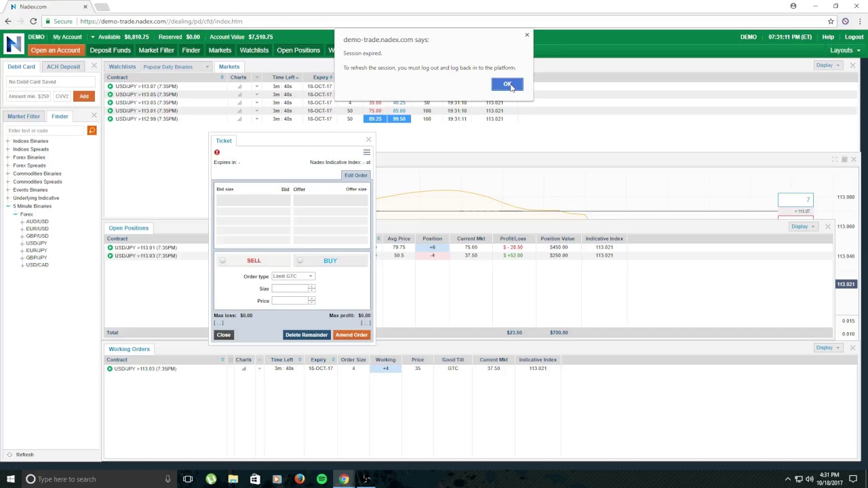Click the Amend Order button
868x488 pixels.
[x=351, y=335]
